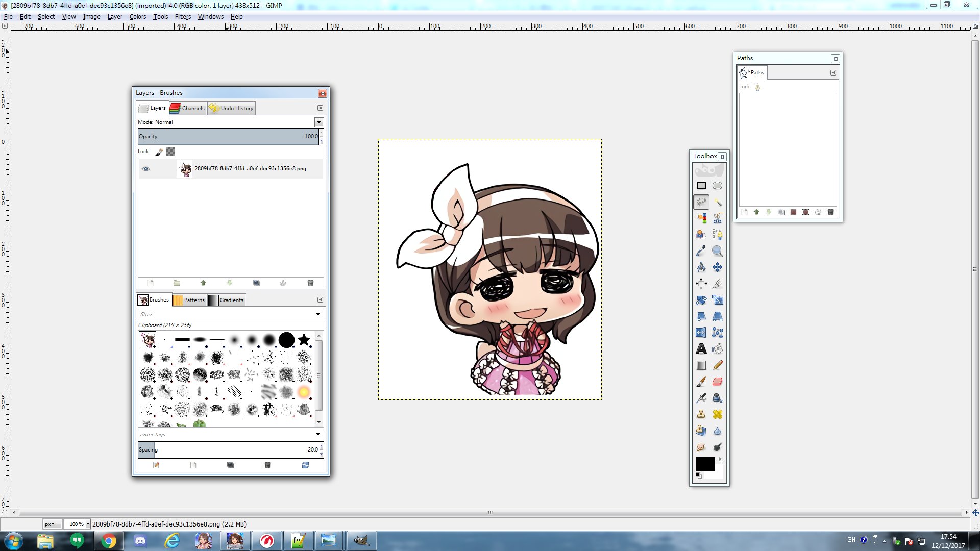The height and width of the screenshot is (551, 980).
Task: Toggle Lock pixels brush icon in Layers
Action: tap(159, 152)
